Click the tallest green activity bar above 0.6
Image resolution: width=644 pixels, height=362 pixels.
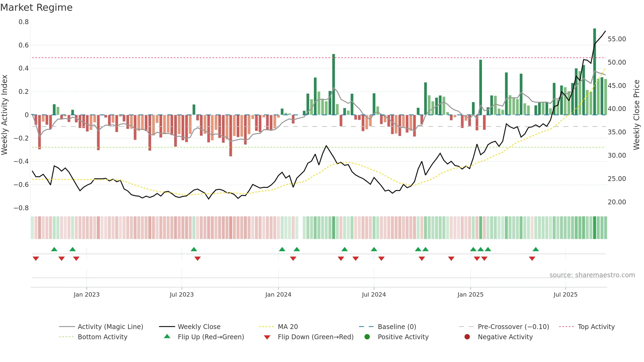595,72
